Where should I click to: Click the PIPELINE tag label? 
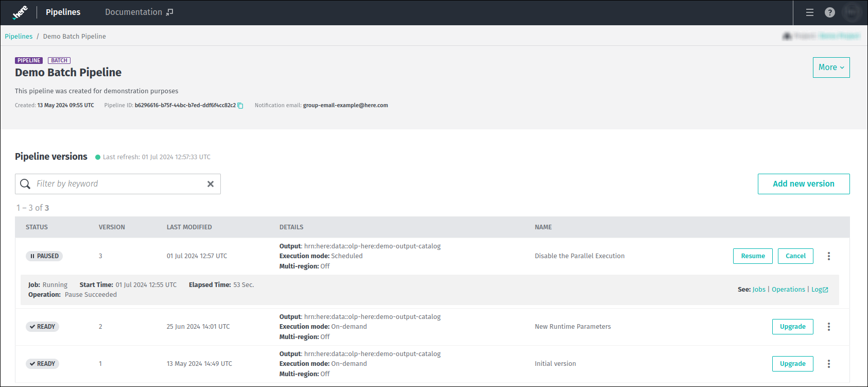29,61
